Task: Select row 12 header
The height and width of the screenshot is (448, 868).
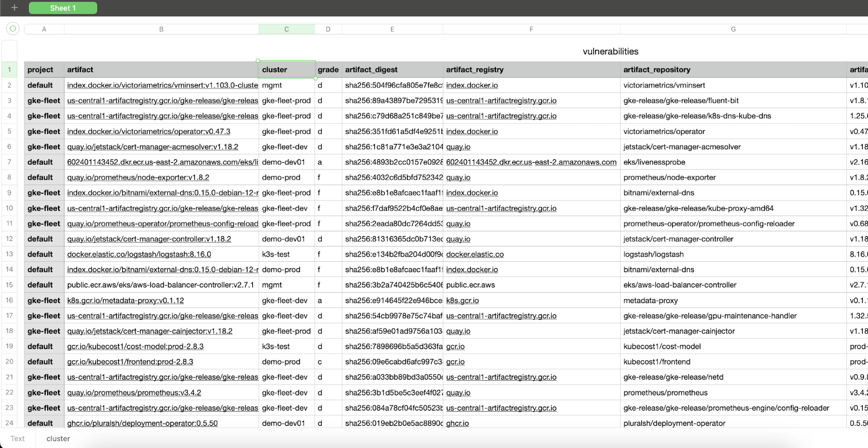Action: (x=9, y=239)
